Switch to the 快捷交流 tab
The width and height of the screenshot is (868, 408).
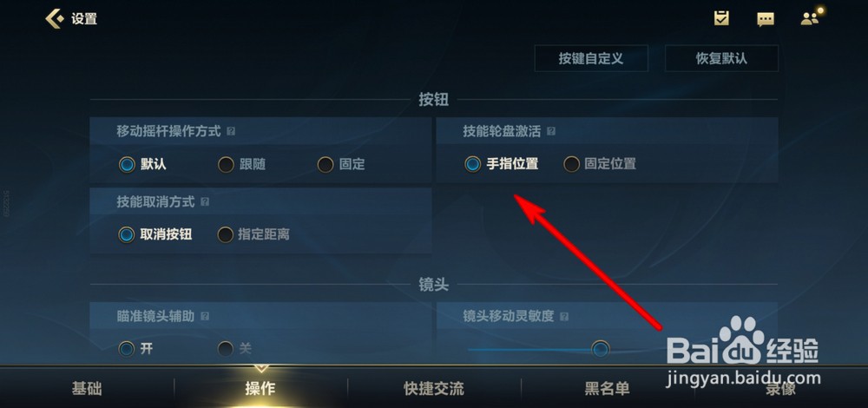(434, 389)
